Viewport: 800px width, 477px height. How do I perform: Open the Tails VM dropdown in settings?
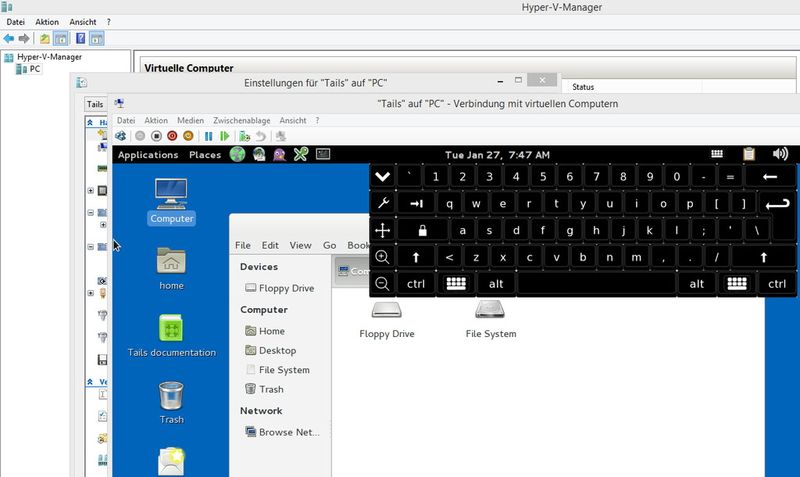click(x=95, y=104)
